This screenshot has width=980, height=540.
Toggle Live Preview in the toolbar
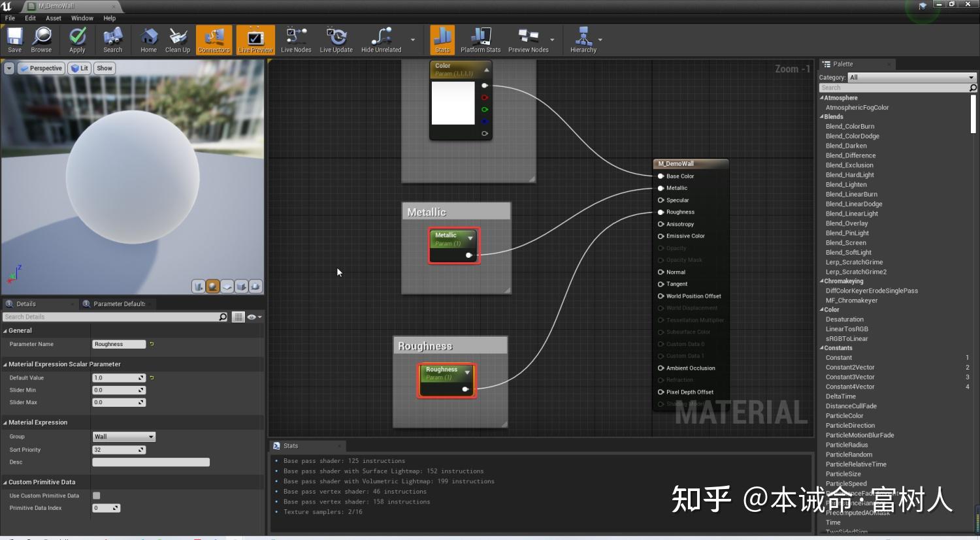point(255,39)
